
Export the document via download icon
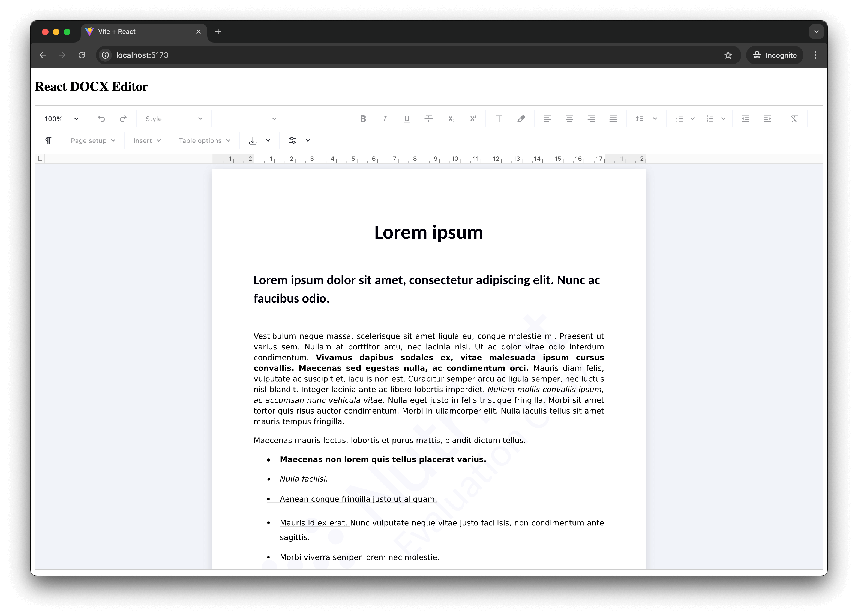[x=253, y=140]
